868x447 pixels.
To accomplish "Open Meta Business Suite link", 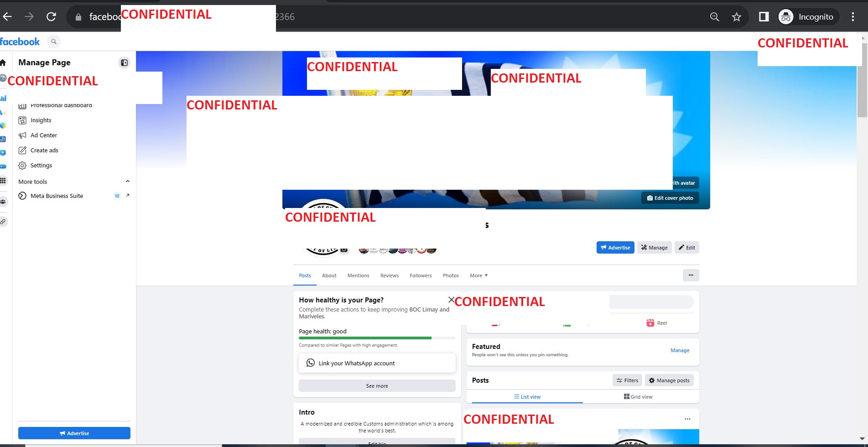I will pos(57,196).
